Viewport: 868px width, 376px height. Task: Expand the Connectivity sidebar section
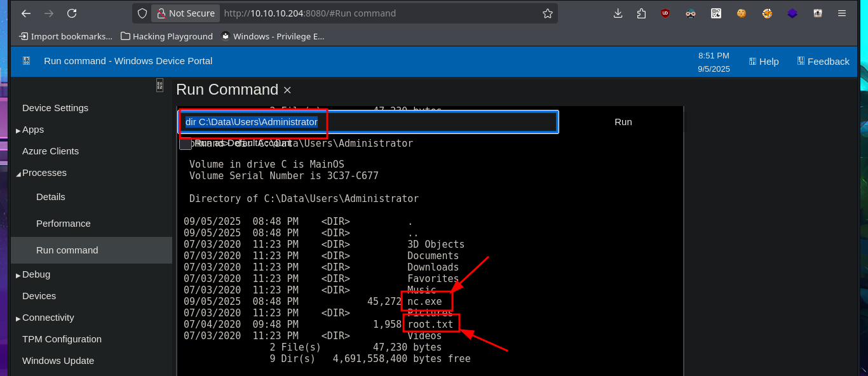pyautogui.click(x=18, y=318)
